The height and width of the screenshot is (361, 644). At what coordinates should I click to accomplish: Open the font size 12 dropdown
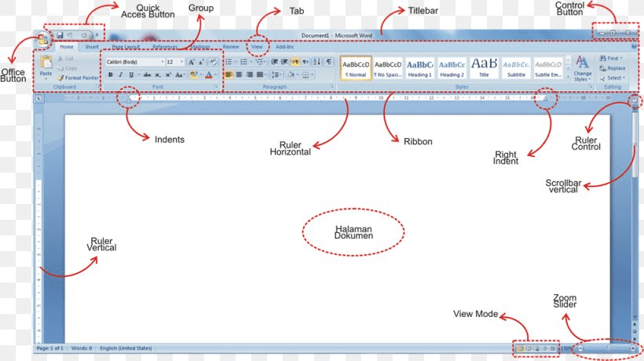181,62
